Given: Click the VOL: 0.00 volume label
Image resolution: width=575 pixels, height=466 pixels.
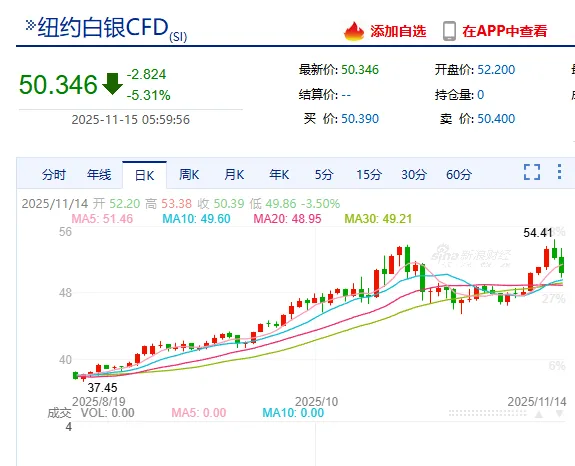Looking at the screenshot, I should [107, 413].
